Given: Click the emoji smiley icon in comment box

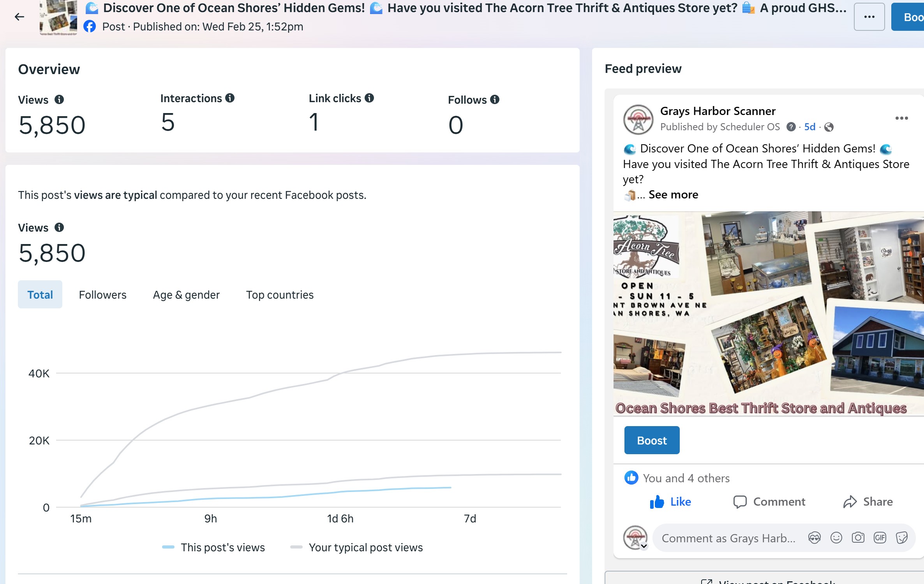Looking at the screenshot, I should pos(836,538).
